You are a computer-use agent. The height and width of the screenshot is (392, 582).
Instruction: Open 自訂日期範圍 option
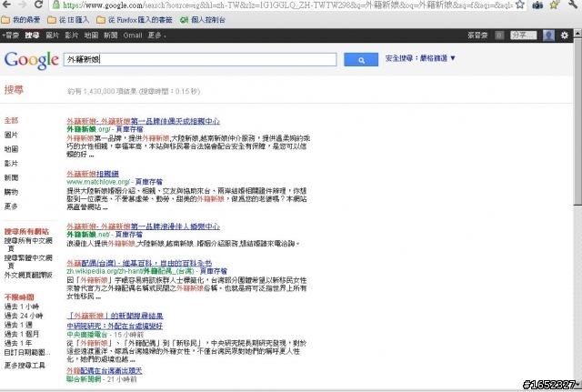[x=26, y=352]
